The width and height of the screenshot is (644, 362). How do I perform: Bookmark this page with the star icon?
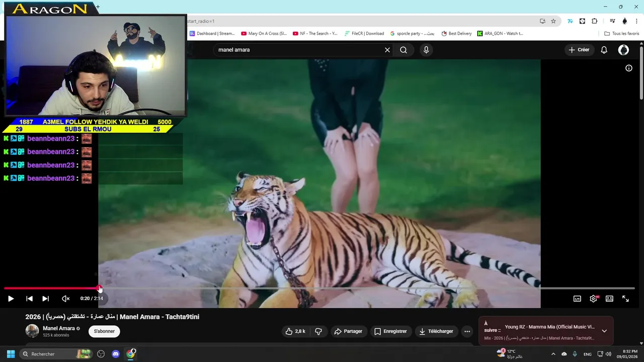click(x=553, y=21)
